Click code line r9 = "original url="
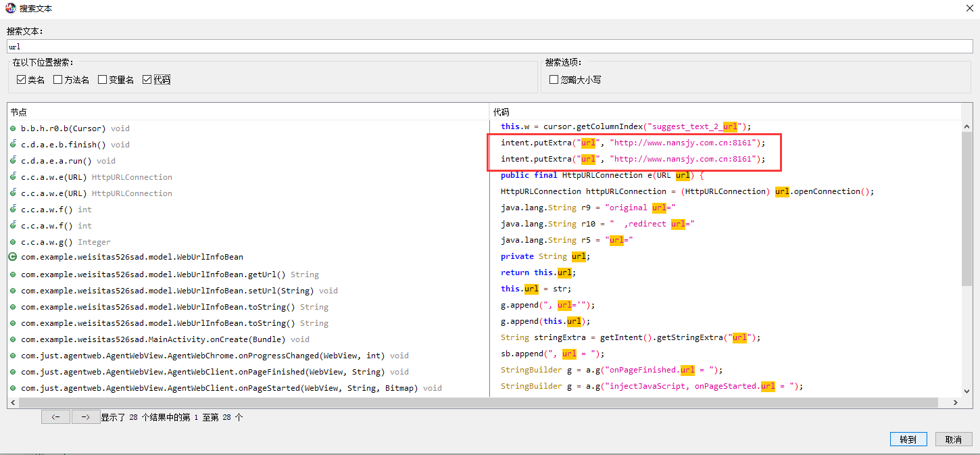Screen dimensions: 980x455 588,208
